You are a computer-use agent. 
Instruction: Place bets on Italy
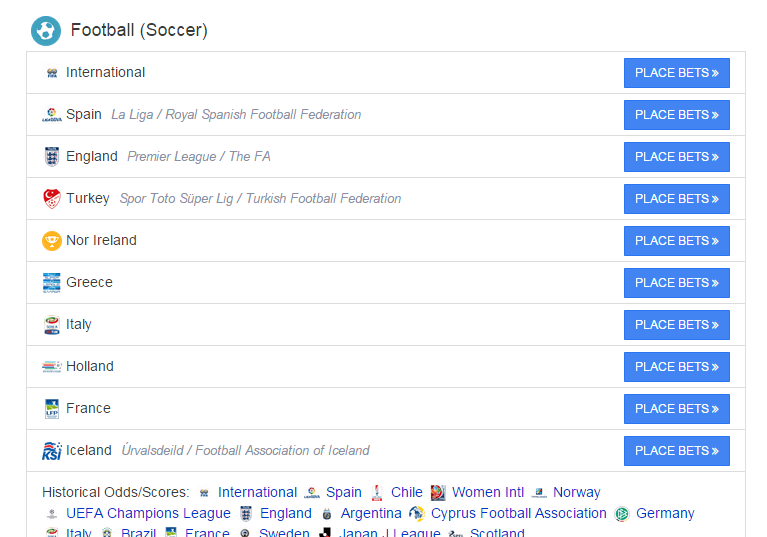[677, 325]
